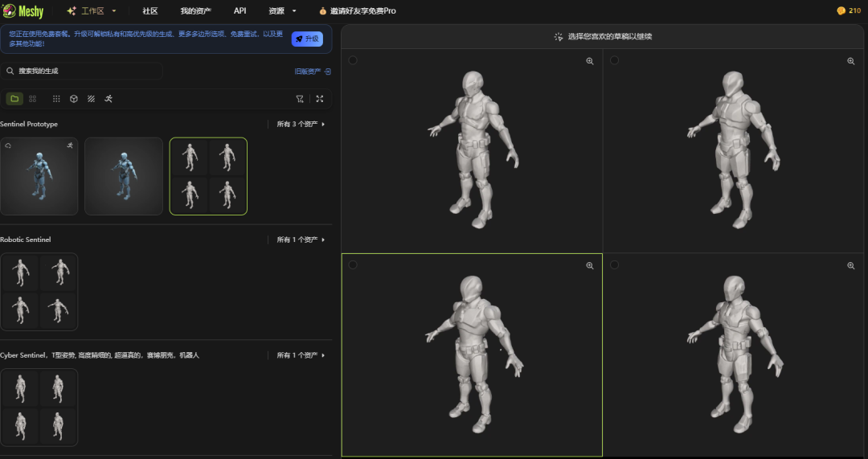Viewport: 868px width, 459px height.
Task: Click the money bag invite icon
Action: (x=323, y=10)
